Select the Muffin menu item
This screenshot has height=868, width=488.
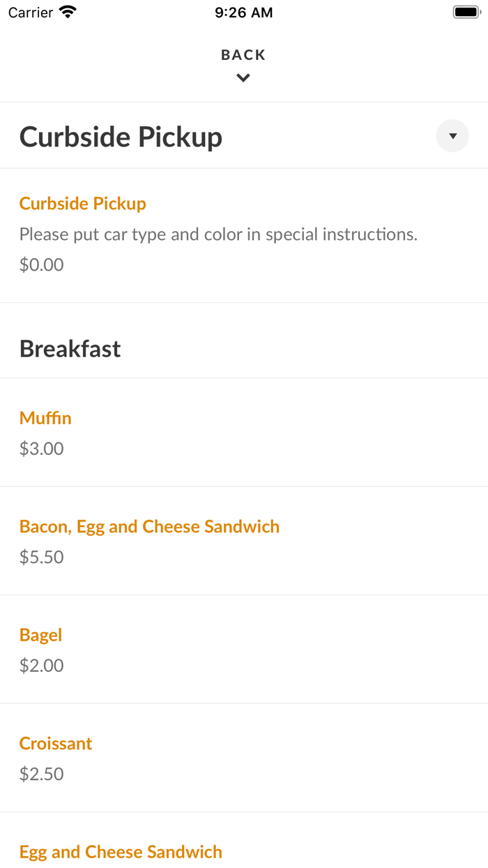coord(45,418)
